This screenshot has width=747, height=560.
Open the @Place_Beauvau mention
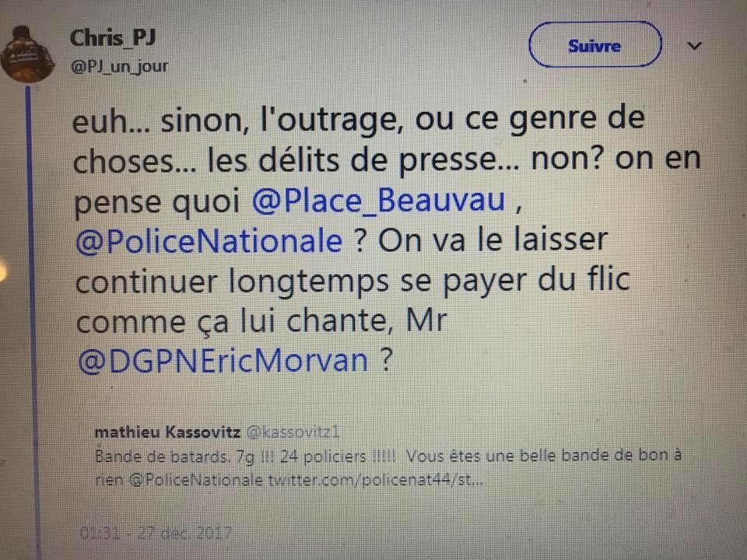(378, 200)
